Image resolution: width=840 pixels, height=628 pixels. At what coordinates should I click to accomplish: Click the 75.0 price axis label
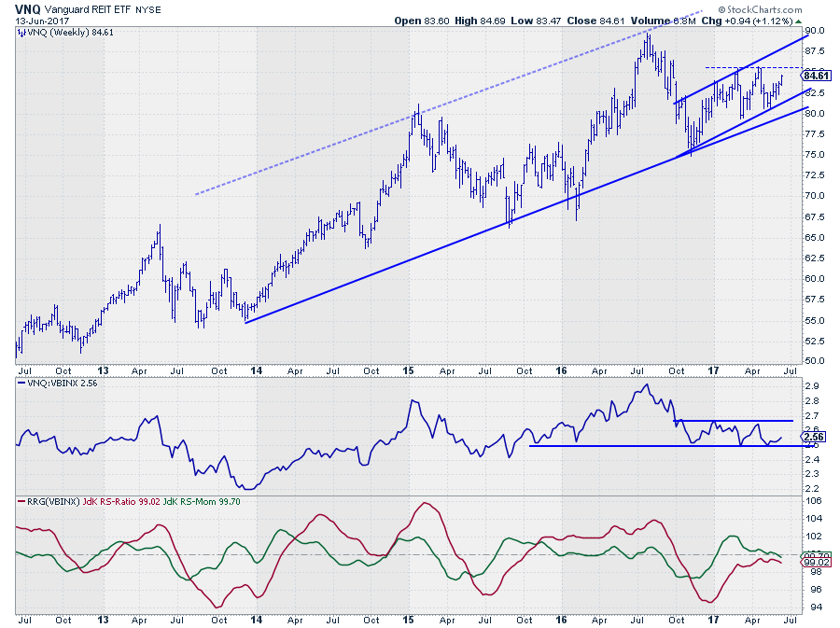tap(814, 155)
